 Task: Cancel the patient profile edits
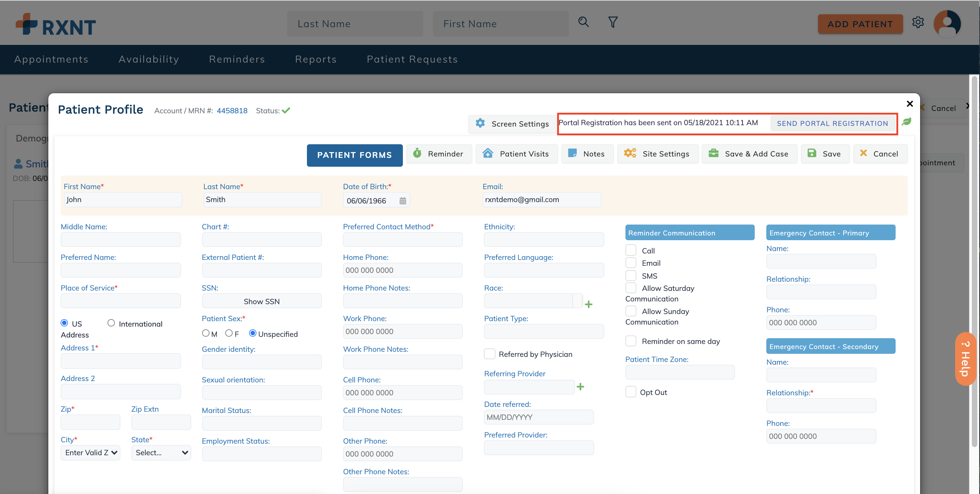880,154
